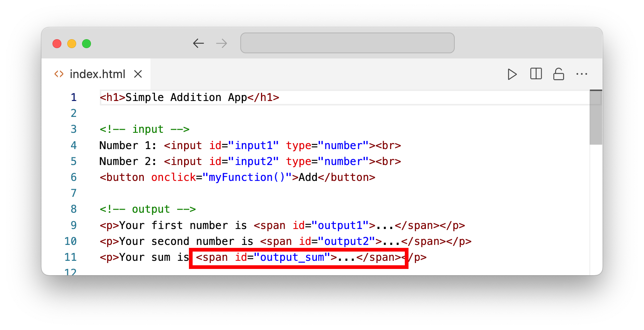Click the "Your first number is" text
The image size is (644, 330).
coord(183,225)
